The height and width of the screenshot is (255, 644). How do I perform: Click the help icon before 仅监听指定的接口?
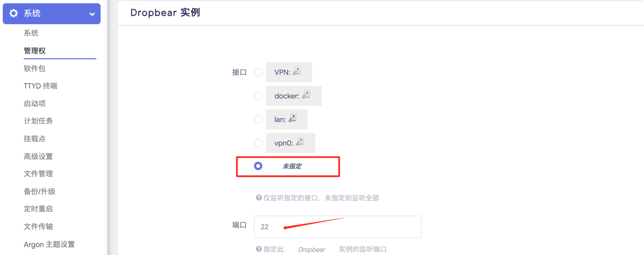coord(259,197)
